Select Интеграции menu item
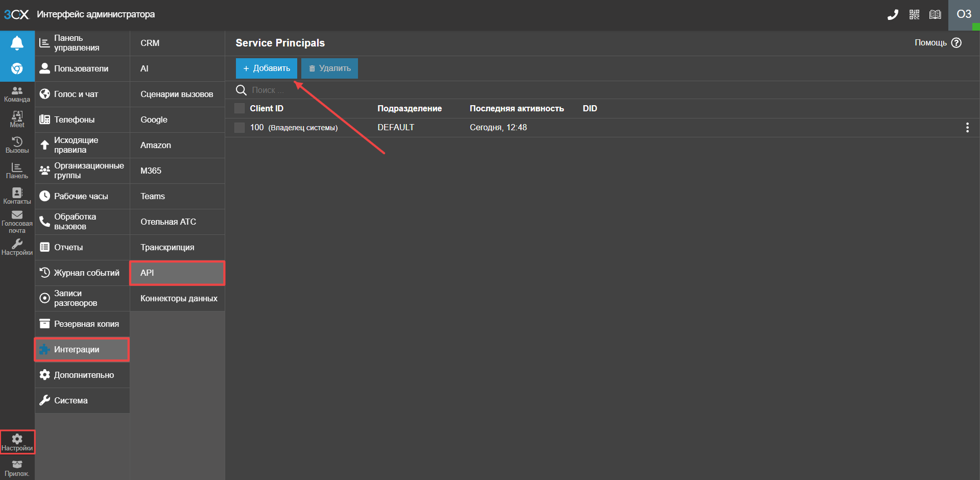 [82, 349]
